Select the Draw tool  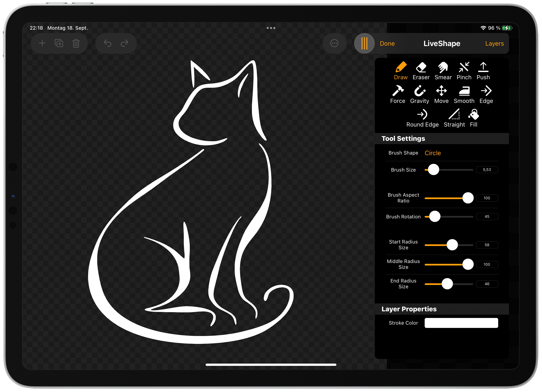[x=401, y=71]
